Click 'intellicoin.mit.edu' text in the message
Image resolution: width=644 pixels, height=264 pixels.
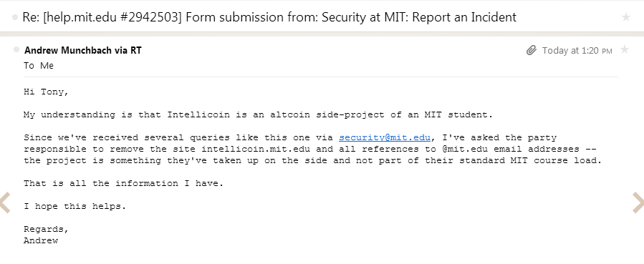[x=256, y=149]
